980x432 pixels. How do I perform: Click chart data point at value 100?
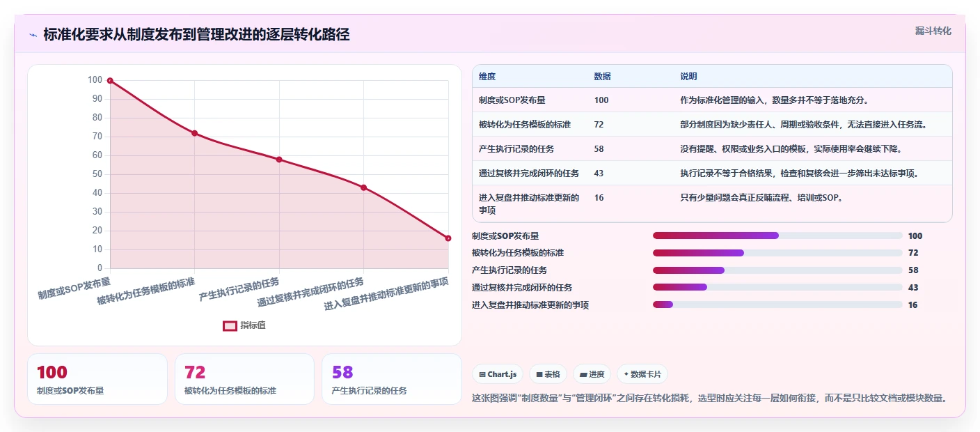coord(110,81)
